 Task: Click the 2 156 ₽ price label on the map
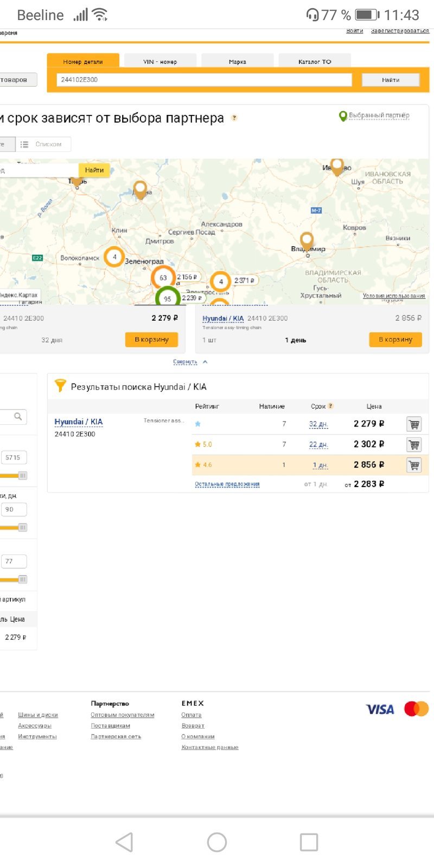(187, 277)
